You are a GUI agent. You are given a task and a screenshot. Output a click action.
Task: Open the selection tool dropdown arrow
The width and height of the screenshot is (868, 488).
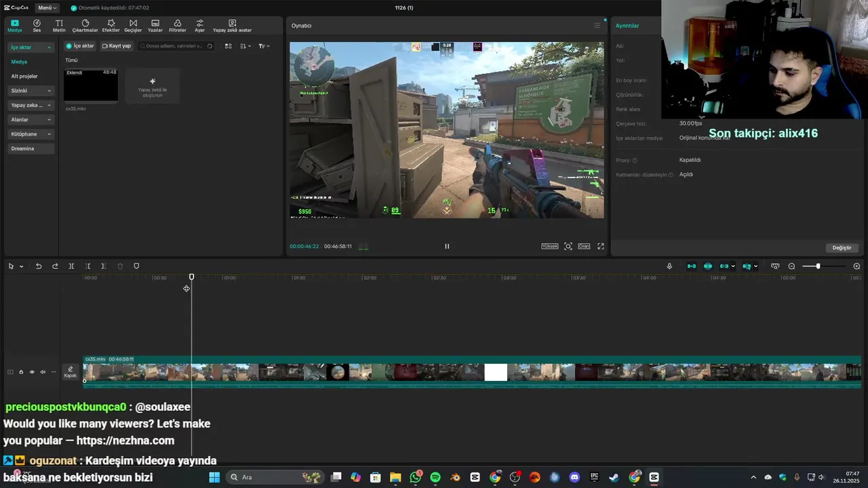[21, 266]
